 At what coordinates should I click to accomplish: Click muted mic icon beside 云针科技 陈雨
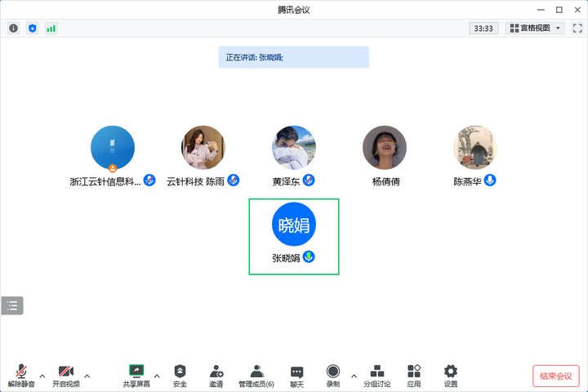[234, 180]
